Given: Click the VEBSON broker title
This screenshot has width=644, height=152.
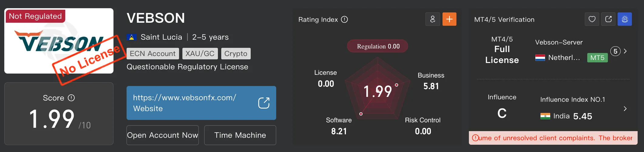Looking at the screenshot, I should 156,18.
